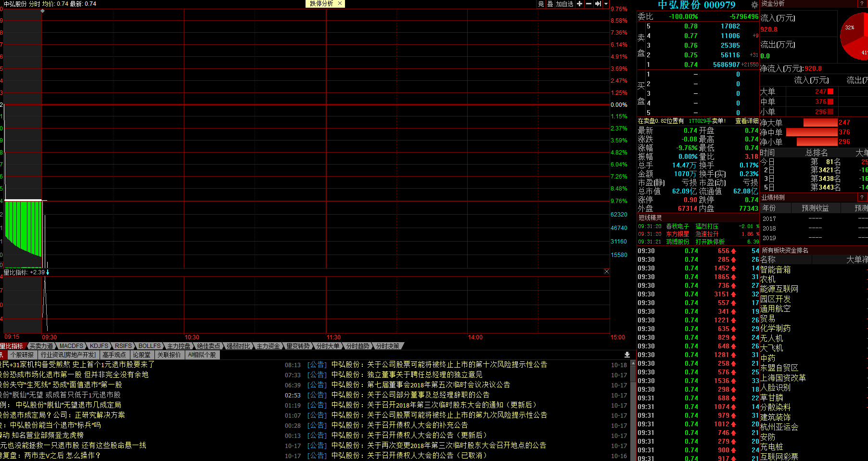Image resolution: width=868 pixels, height=461 pixels.
Task: Open help for 业绩预测 panel
Action: (x=862, y=197)
